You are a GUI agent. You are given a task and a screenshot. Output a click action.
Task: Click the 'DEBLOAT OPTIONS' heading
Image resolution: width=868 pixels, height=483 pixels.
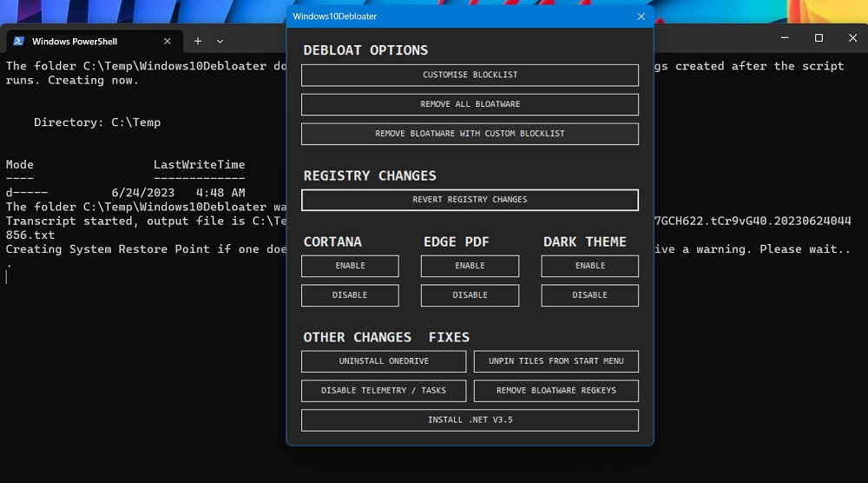365,50
